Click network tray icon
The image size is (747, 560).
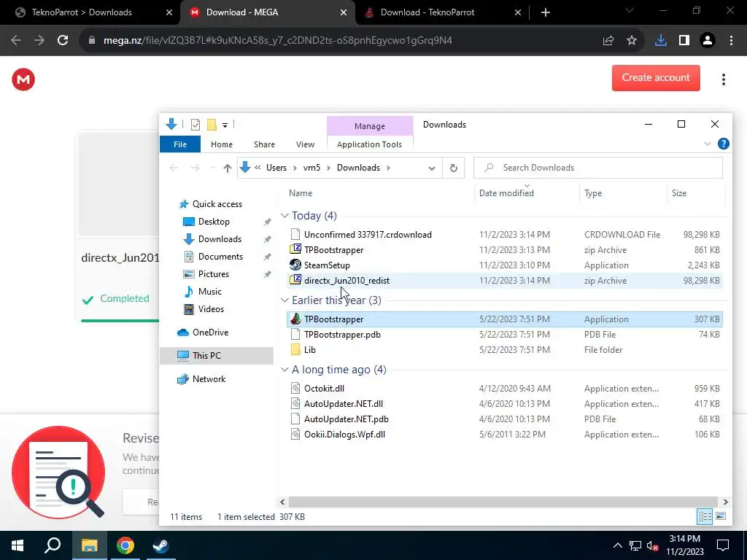635,545
